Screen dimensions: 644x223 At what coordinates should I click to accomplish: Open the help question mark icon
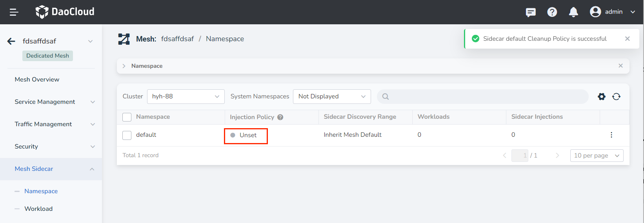point(552,12)
